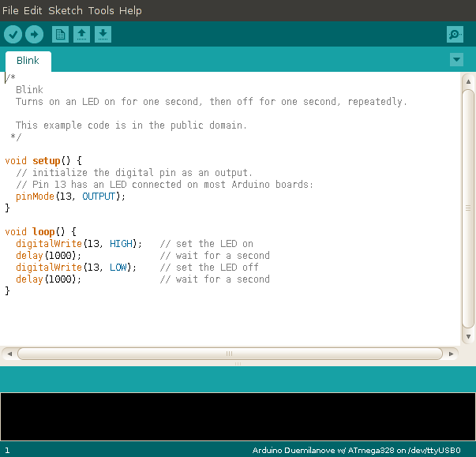Click digitalWrite on the HIGH line
The height and width of the screenshot is (457, 476).
49,244
